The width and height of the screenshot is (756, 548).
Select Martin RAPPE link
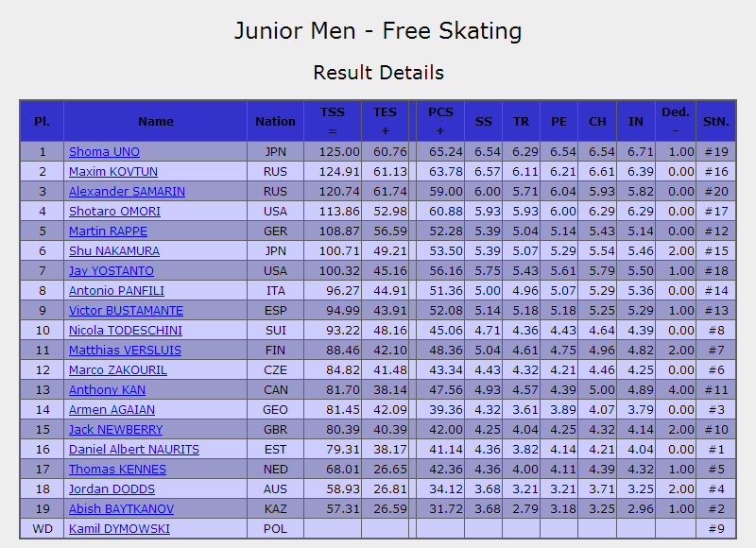(x=108, y=231)
